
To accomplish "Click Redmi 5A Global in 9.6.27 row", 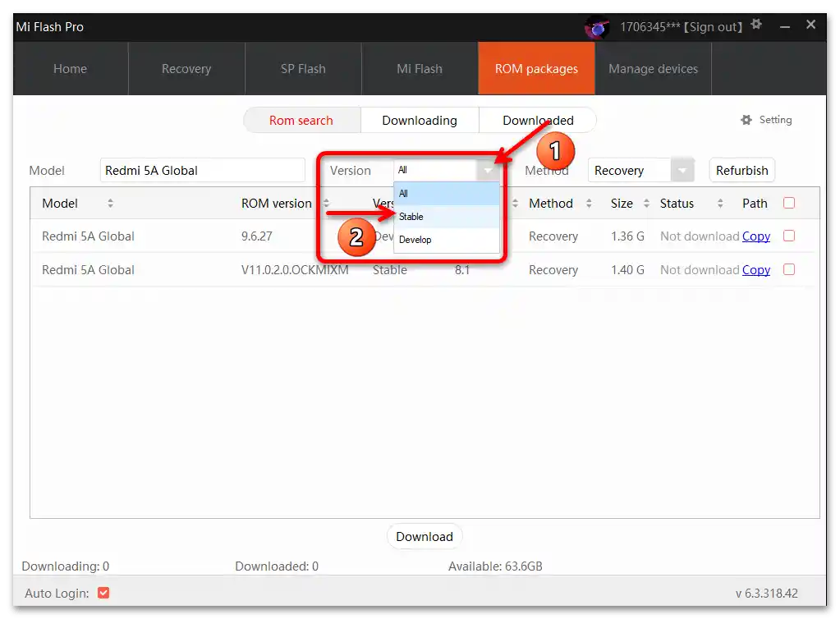I will [88, 236].
